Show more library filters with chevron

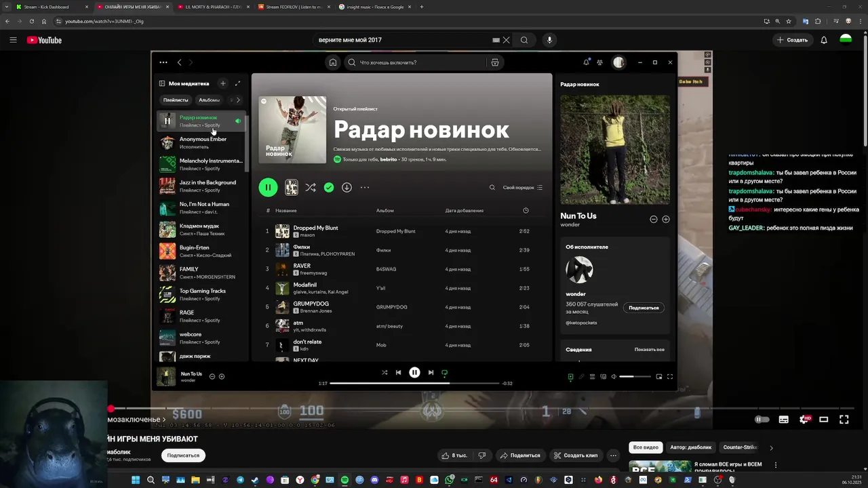(x=238, y=100)
